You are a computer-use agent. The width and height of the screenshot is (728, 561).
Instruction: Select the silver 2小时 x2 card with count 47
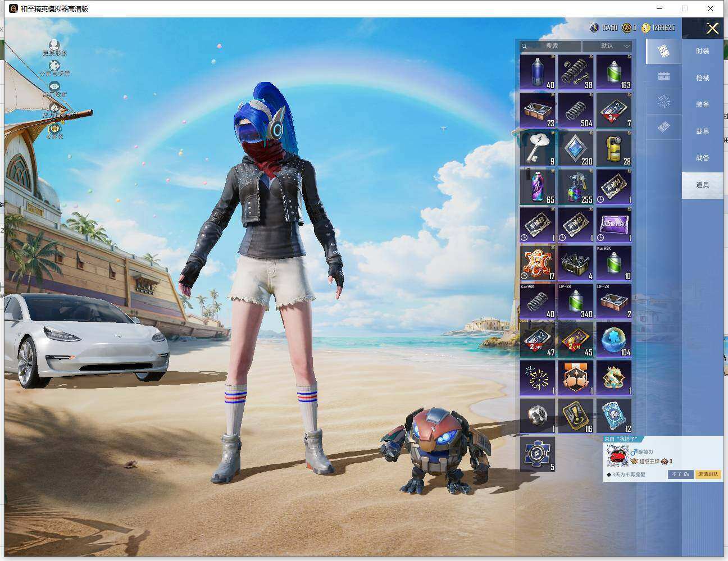pyautogui.click(x=538, y=339)
